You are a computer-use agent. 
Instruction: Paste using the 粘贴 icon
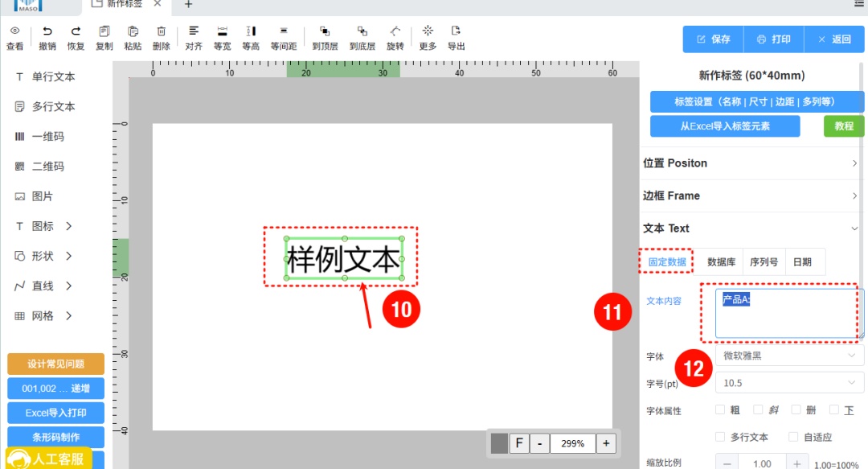pyautogui.click(x=133, y=31)
